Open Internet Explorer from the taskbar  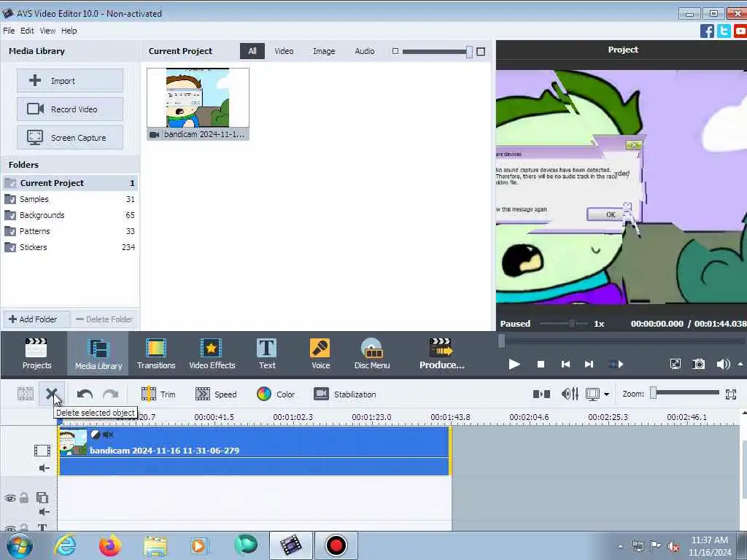[x=65, y=545]
